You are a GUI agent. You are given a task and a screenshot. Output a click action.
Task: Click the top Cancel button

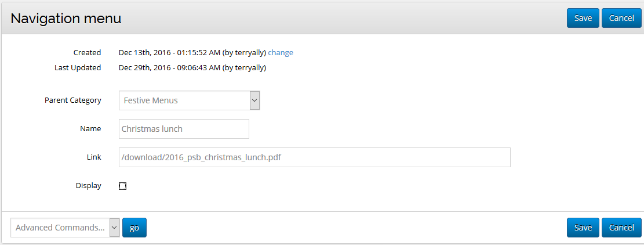621,18
